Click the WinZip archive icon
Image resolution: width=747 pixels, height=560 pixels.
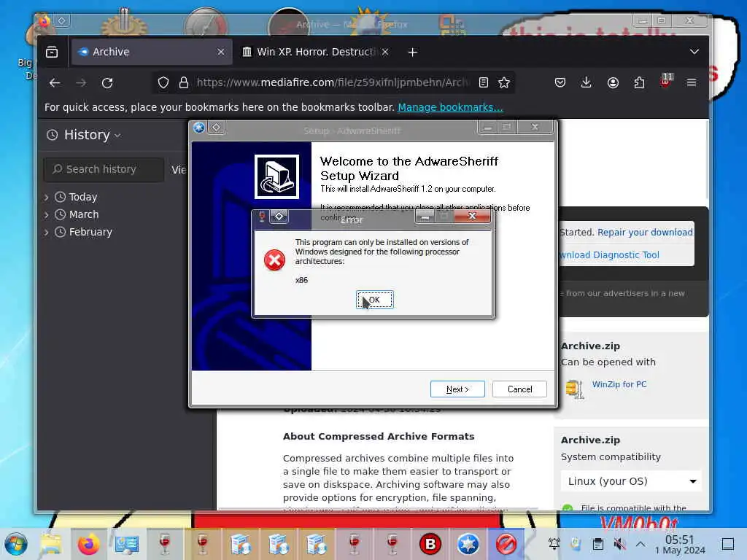(574, 389)
